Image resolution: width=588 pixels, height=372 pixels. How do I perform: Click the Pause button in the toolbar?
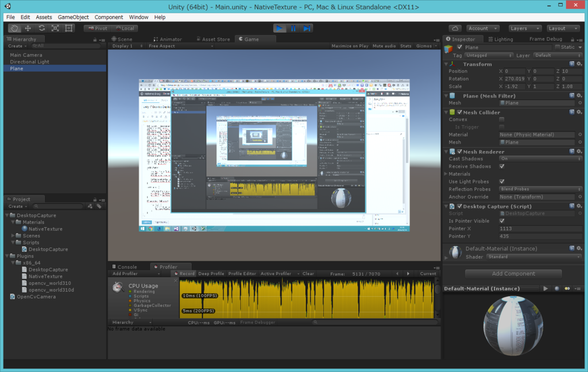[x=293, y=28]
